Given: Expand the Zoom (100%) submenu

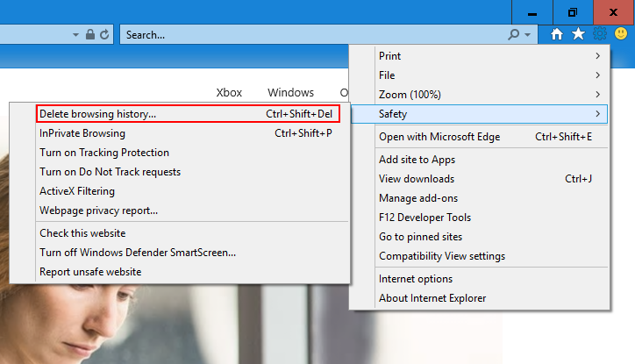Looking at the screenshot, I should pyautogui.click(x=479, y=95).
